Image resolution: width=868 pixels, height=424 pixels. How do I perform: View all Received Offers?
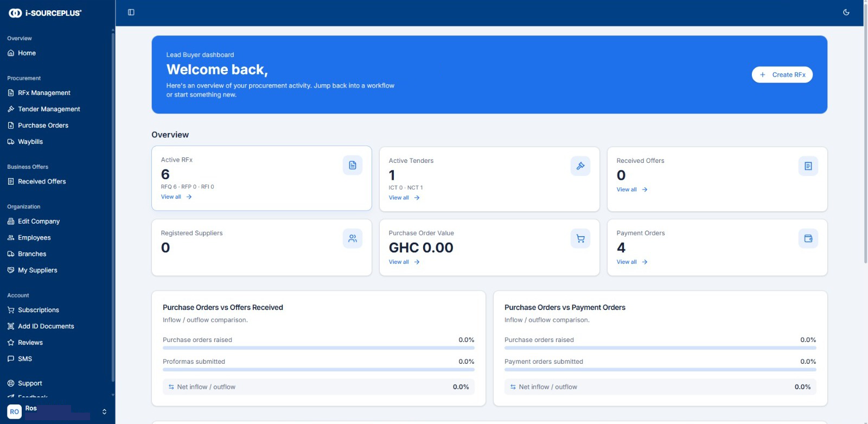pos(632,190)
